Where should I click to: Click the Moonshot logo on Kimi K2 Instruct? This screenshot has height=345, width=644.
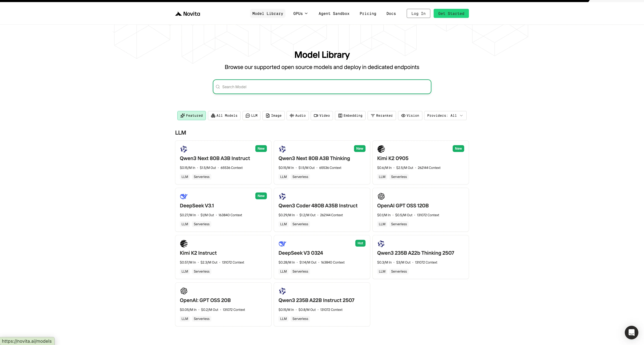pos(184,244)
